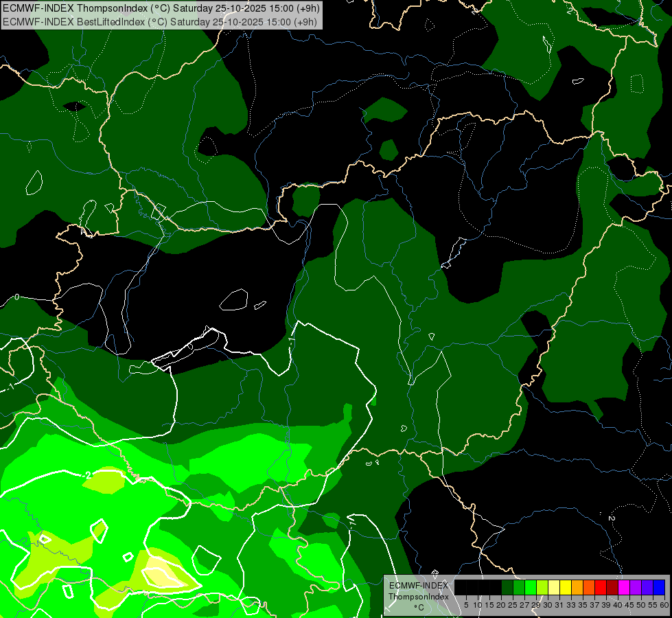Screen dimensions: 672x618
Task: Click the legend scale value '40'
Action: pos(618,605)
